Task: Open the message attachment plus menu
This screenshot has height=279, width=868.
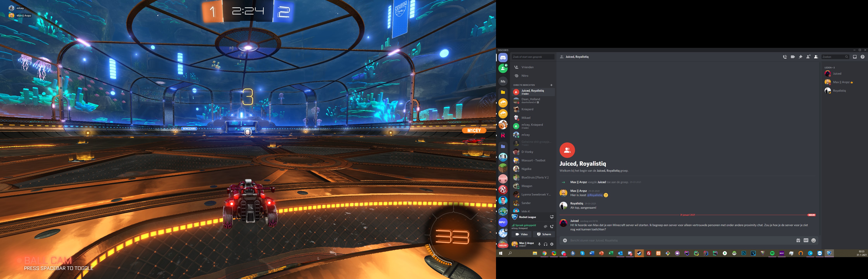Action: (x=565, y=240)
